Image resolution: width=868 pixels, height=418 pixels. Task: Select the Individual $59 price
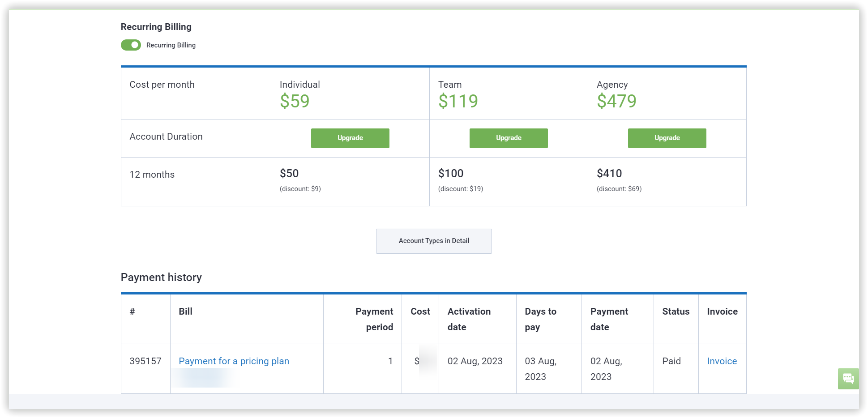(x=295, y=101)
